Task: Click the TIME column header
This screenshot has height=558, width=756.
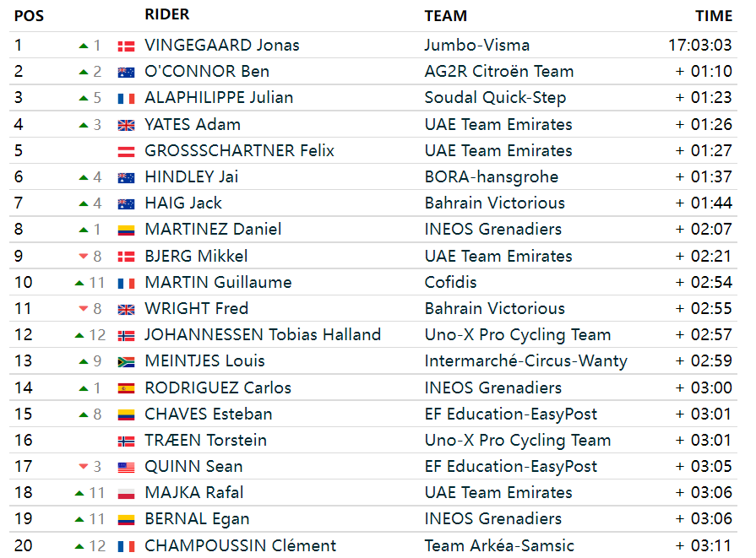Action: pyautogui.click(x=714, y=16)
